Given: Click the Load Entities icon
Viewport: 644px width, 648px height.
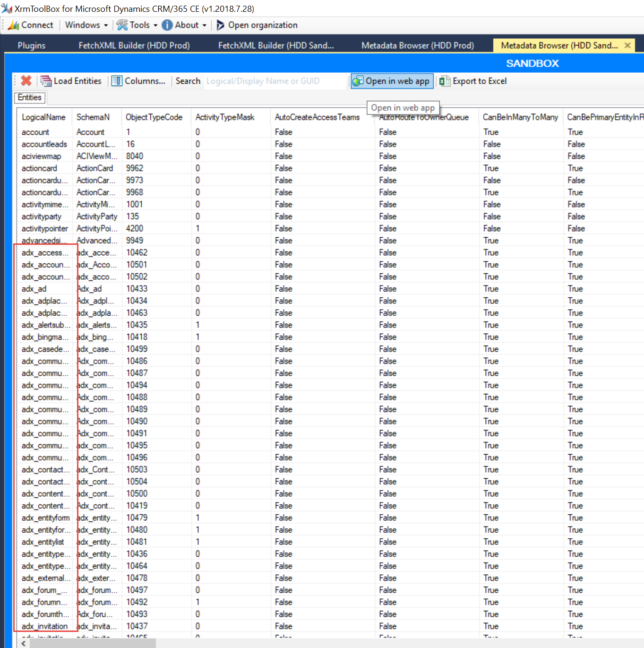Looking at the screenshot, I should pyautogui.click(x=46, y=81).
